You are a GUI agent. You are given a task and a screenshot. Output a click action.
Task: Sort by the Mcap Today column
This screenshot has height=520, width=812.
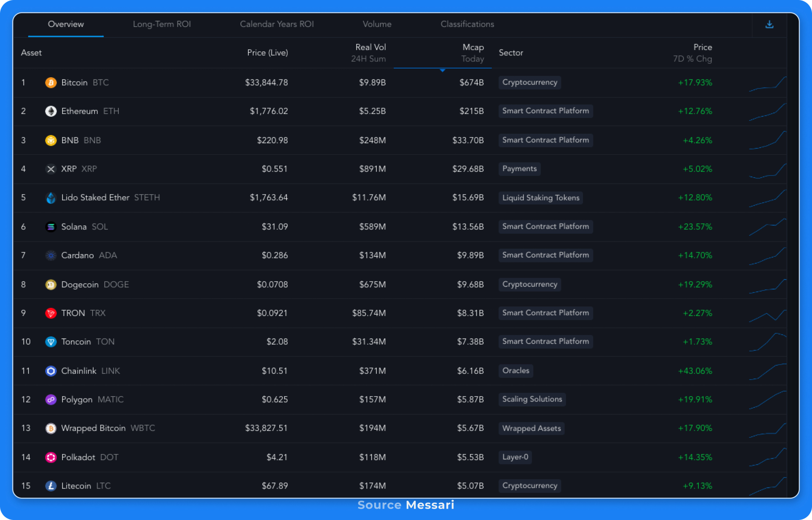472,53
